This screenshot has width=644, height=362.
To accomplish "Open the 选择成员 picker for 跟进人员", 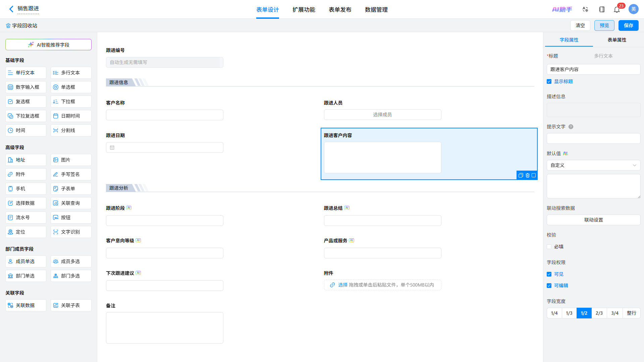I will 382,115.
